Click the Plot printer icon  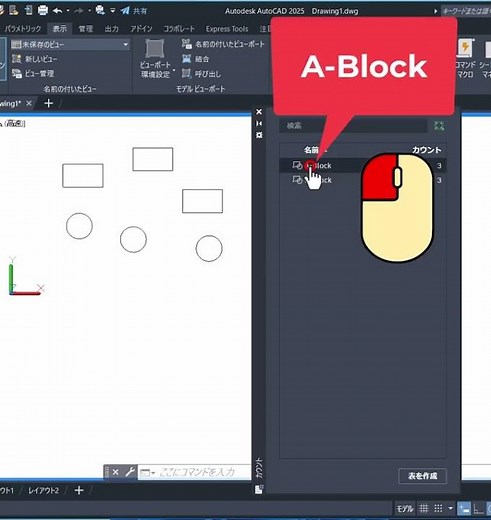[43, 10]
